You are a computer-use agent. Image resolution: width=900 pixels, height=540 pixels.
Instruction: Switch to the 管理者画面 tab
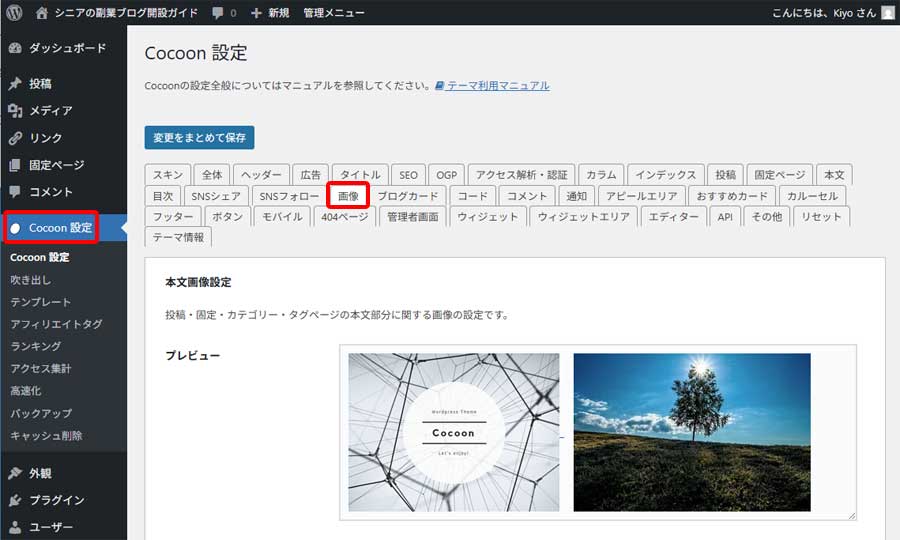[413, 216]
